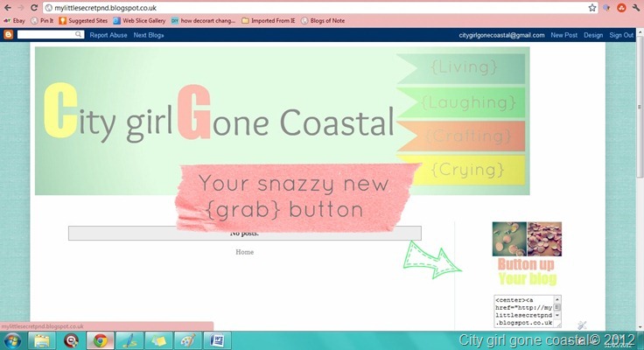Open Windows Explorer from taskbar
This screenshot has width=644, height=350.
point(41,340)
